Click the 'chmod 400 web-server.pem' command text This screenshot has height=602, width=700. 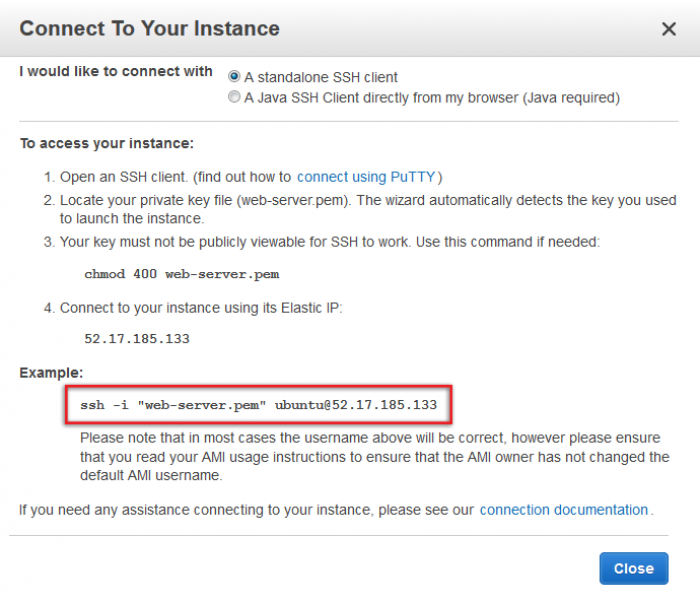tap(182, 274)
